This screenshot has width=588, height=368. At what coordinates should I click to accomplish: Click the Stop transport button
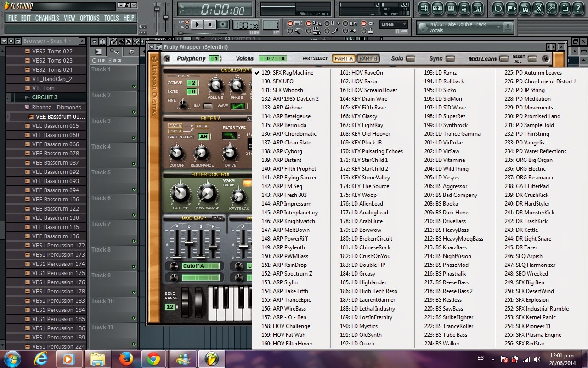click(210, 24)
